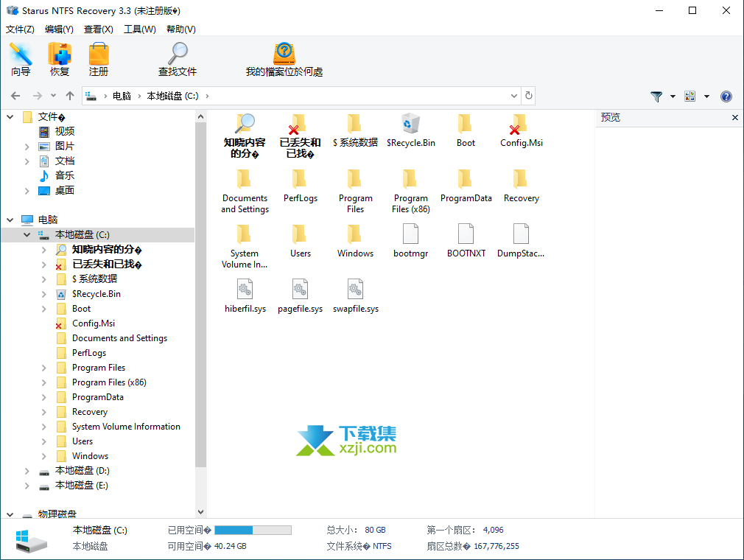Click the 40.24 GB free space value

click(230, 546)
